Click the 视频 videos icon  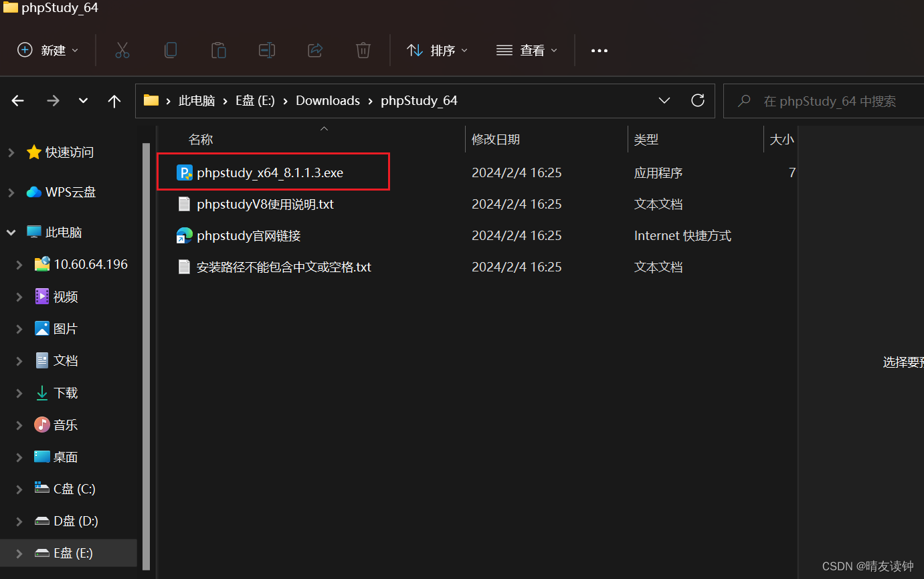(x=42, y=296)
